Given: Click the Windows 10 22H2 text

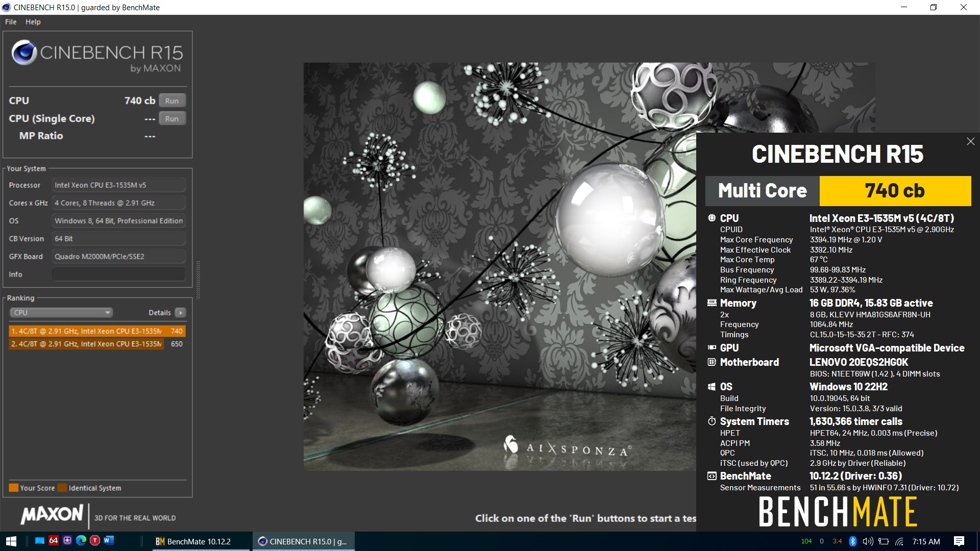Looking at the screenshot, I should [x=848, y=387].
